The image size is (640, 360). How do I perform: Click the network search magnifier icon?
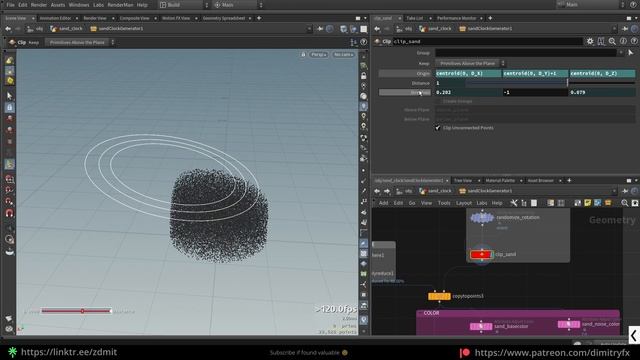pyautogui.click(x=625, y=203)
